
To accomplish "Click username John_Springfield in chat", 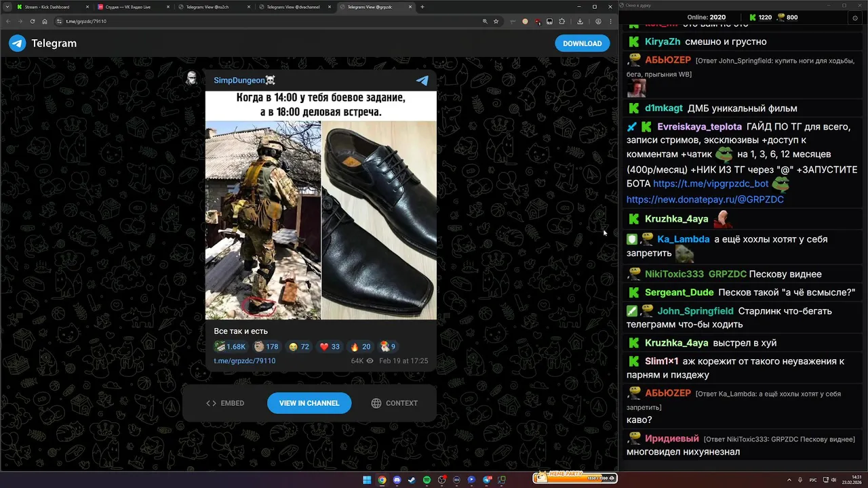I will pos(695,311).
